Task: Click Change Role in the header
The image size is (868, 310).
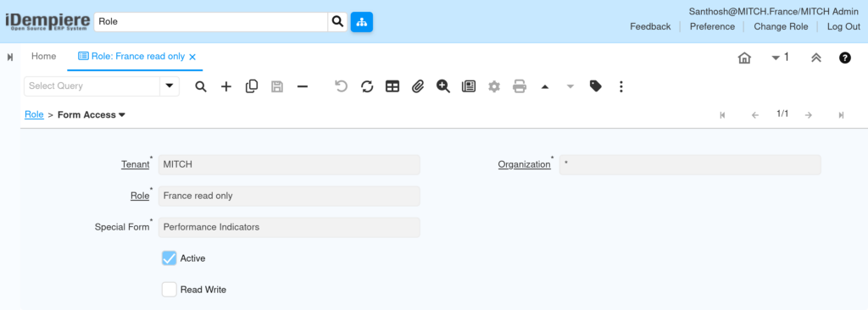Action: coord(781,26)
